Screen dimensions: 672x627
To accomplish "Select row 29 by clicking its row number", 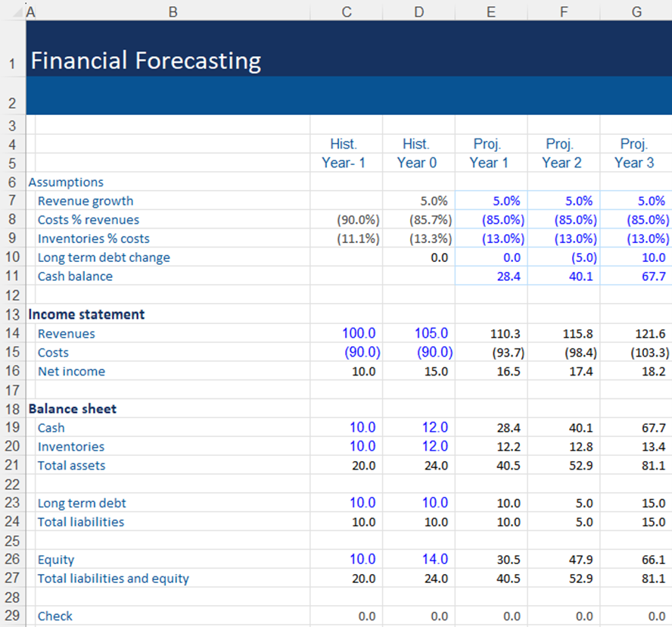I will pos(12,616).
